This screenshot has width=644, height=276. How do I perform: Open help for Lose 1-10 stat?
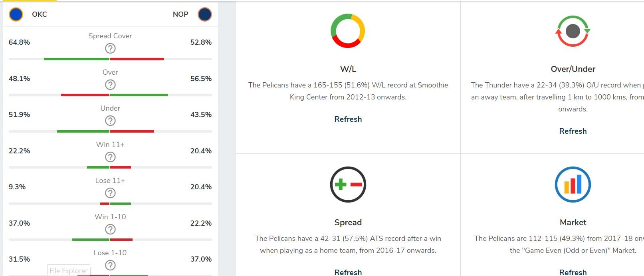pyautogui.click(x=110, y=265)
